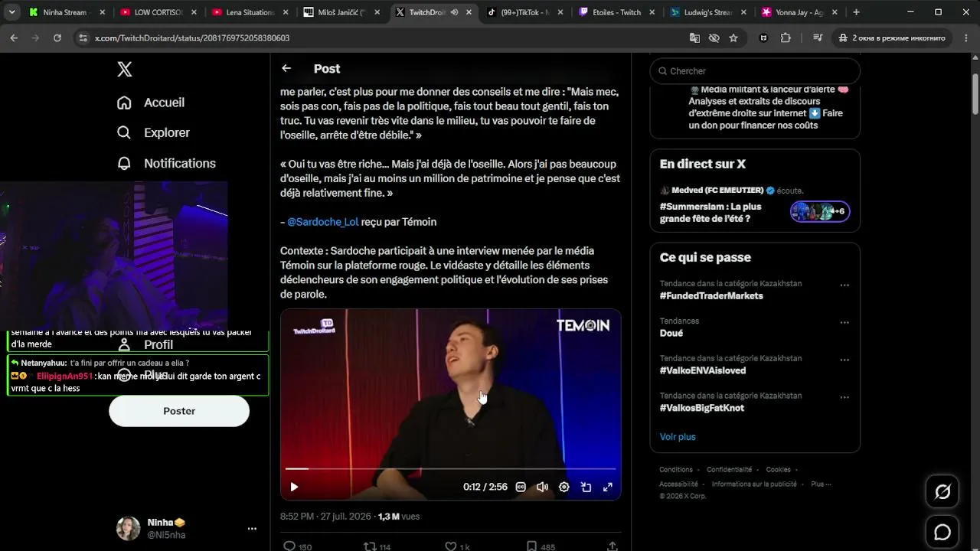Open the Conditions footer link

(x=676, y=470)
